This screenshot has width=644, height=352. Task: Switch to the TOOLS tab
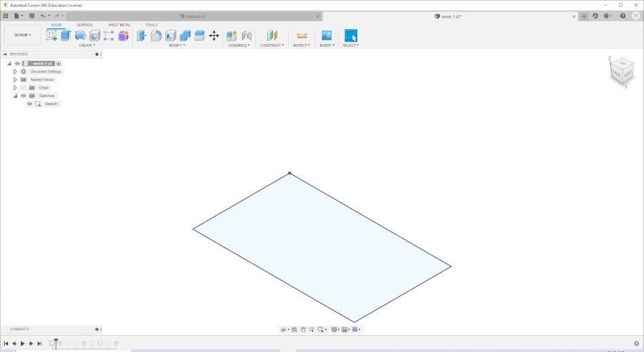152,25
